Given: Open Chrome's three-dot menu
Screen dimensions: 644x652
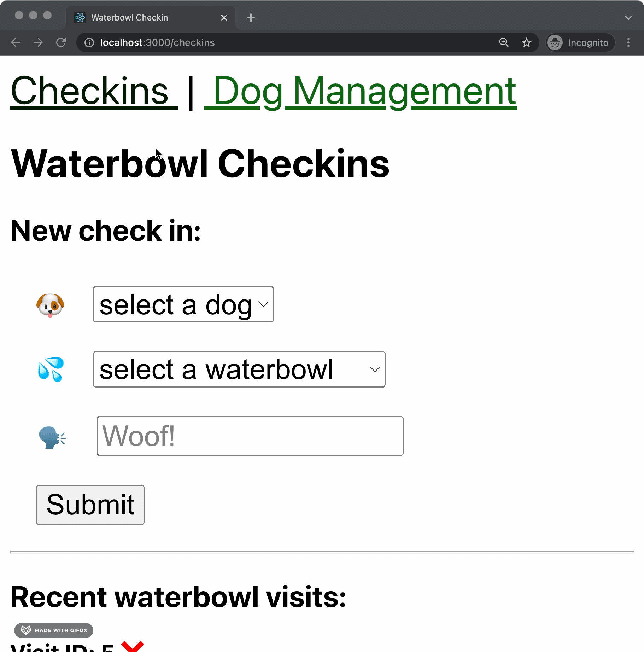Looking at the screenshot, I should pos(628,42).
